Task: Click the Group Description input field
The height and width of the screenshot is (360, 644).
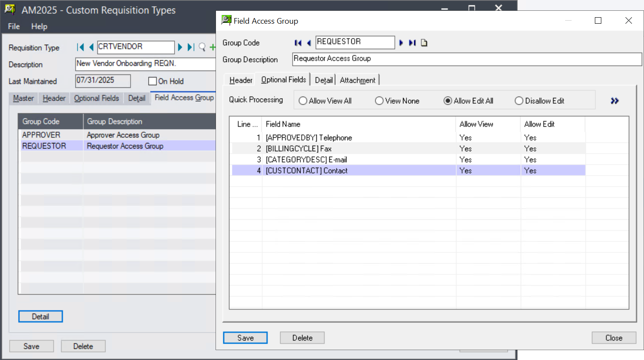Action: (x=467, y=59)
